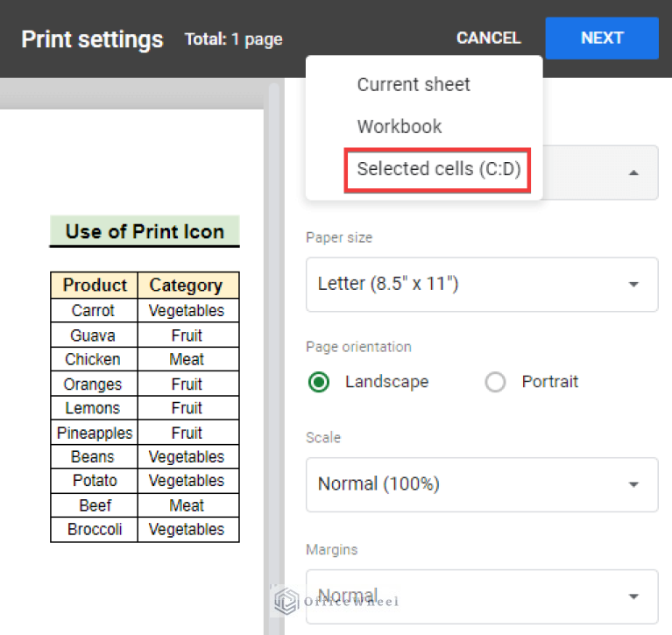
Task: Pick Selected cells (C:D) option
Action: click(x=438, y=169)
